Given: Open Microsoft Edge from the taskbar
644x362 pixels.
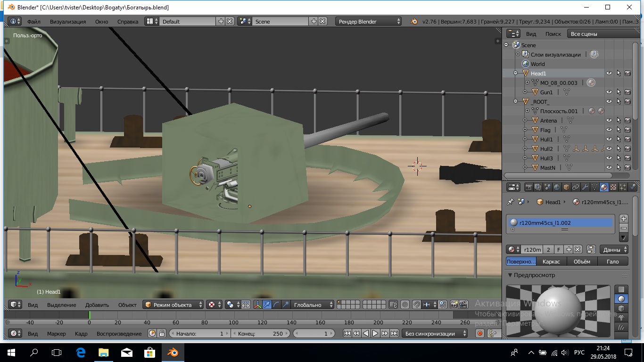Looking at the screenshot, I should (x=81, y=352).
